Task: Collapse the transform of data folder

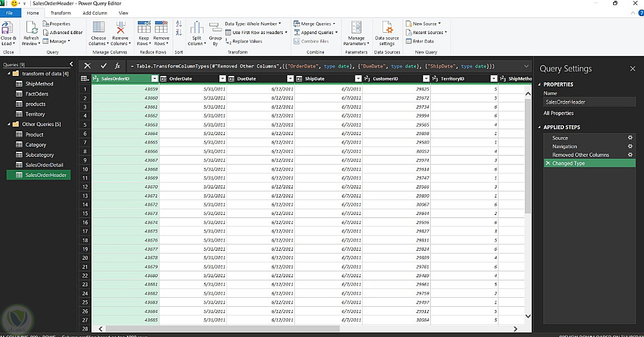Action: [x=9, y=73]
